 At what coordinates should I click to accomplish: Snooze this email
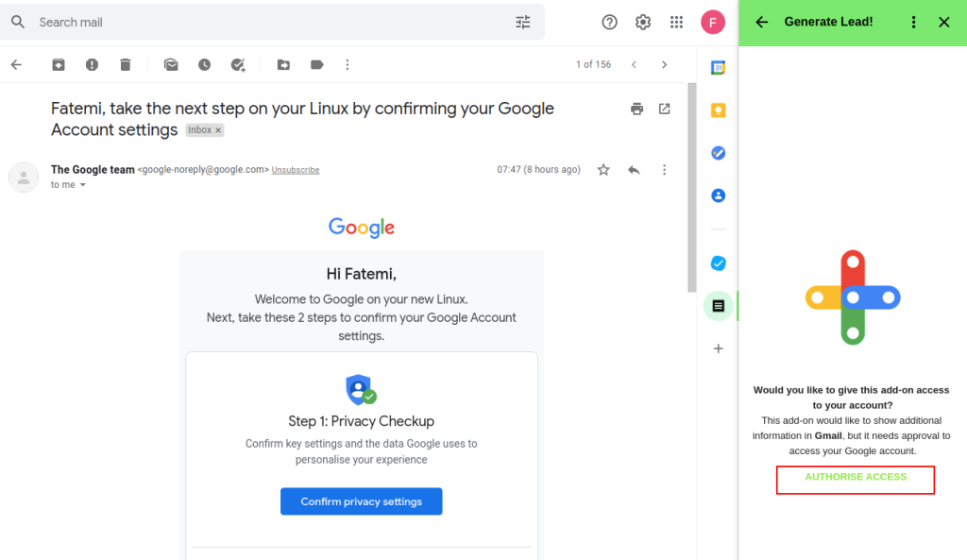pyautogui.click(x=204, y=64)
